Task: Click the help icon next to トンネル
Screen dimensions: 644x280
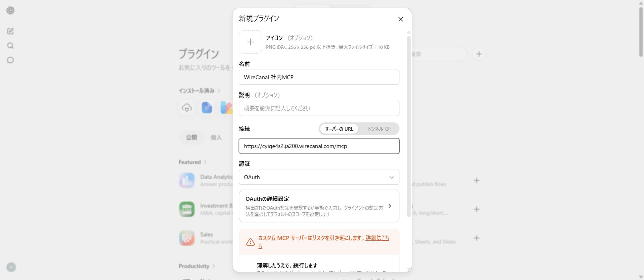Action: coord(387,129)
